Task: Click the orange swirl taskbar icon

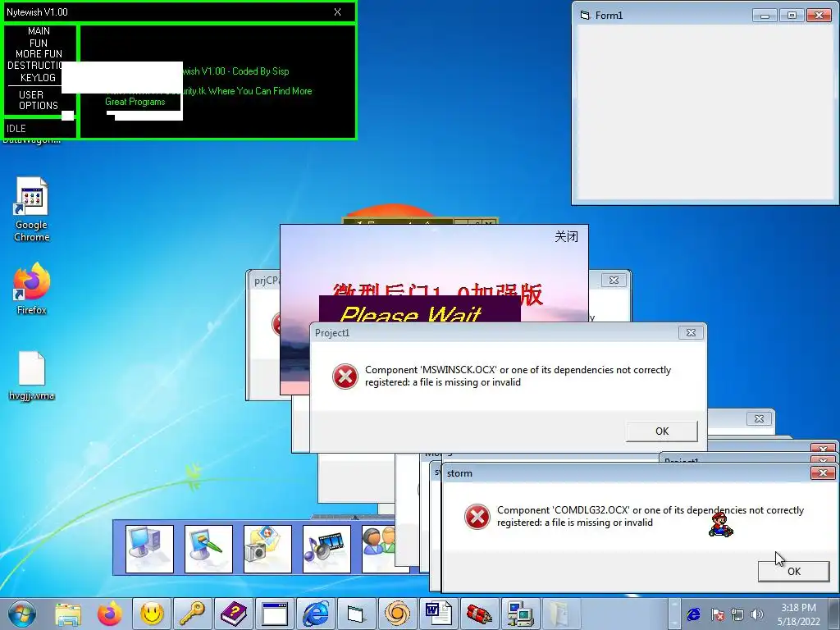Action: (397, 614)
